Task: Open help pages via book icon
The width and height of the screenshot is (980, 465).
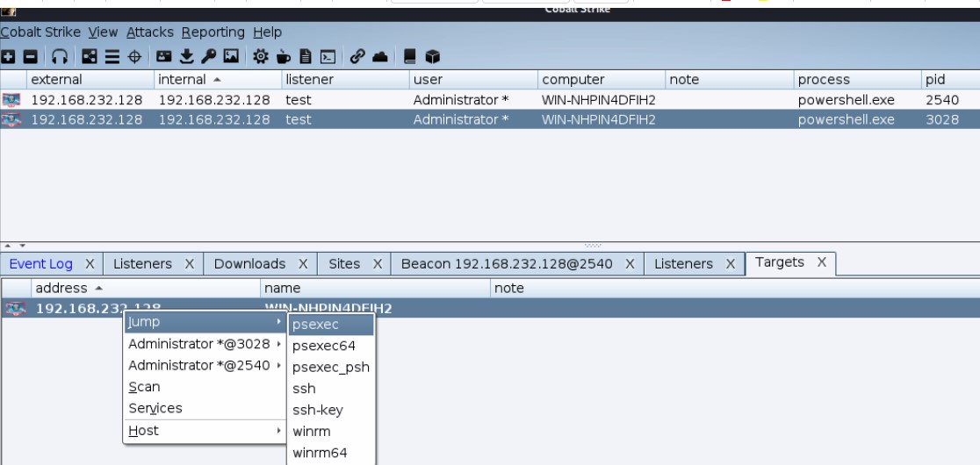Action: tap(410, 57)
